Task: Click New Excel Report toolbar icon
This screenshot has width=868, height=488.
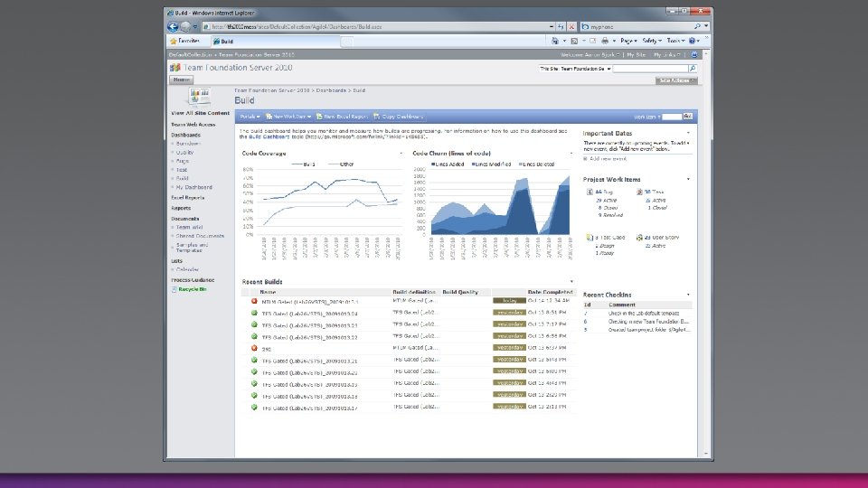Action: click(x=319, y=117)
